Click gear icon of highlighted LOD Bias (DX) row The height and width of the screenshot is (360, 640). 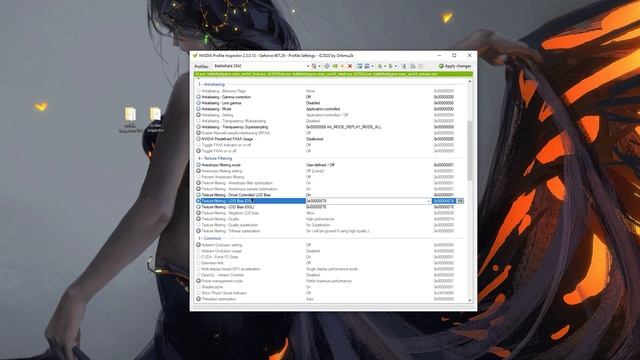(x=198, y=201)
